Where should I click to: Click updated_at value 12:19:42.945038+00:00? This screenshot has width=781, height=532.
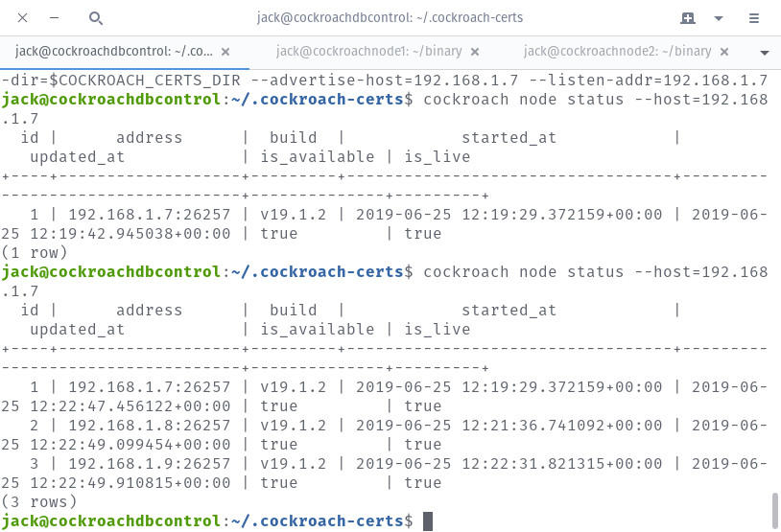[x=130, y=234]
